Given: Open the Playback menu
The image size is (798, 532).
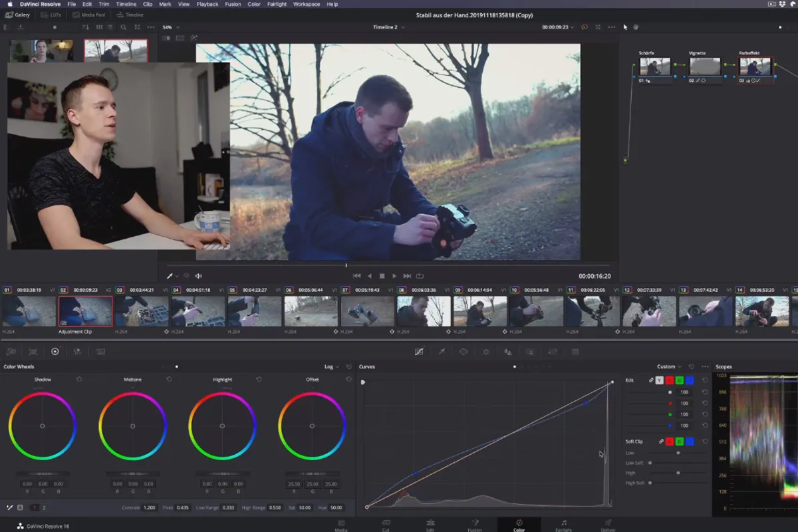Looking at the screenshot, I should coord(207,4).
